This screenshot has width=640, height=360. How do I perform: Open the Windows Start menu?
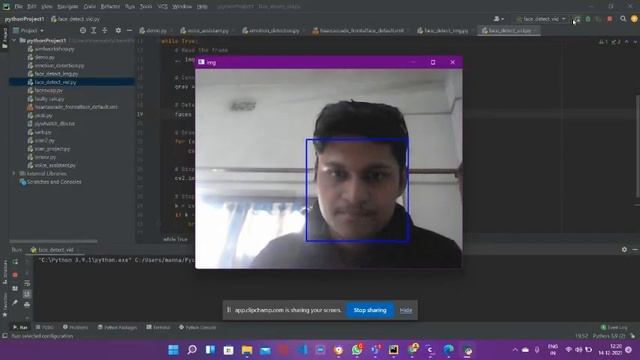pos(173,350)
